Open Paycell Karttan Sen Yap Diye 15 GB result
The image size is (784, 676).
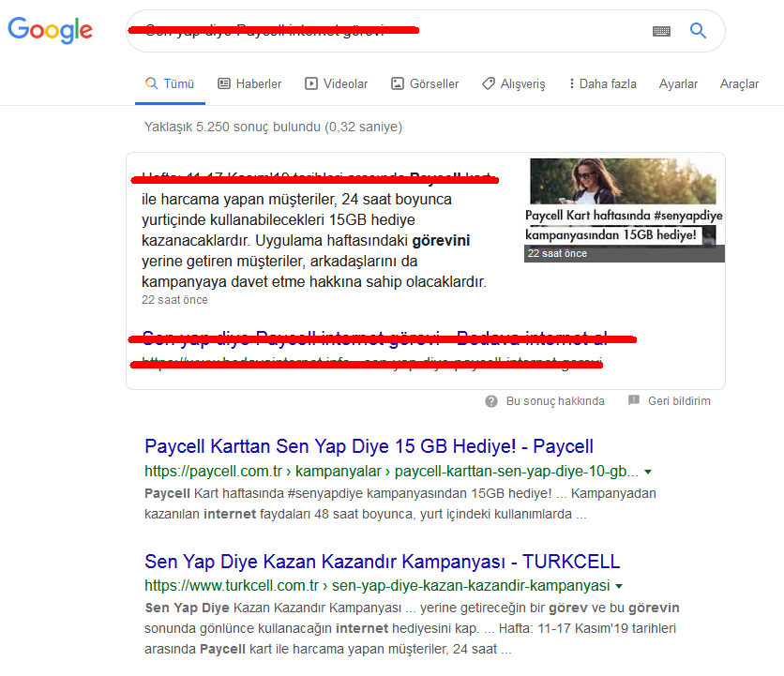point(369,446)
